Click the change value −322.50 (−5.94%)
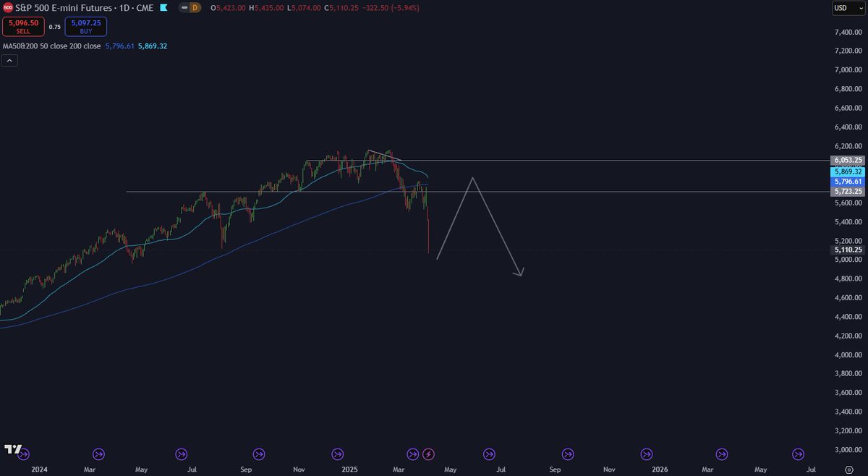The image size is (868, 476). 392,7
